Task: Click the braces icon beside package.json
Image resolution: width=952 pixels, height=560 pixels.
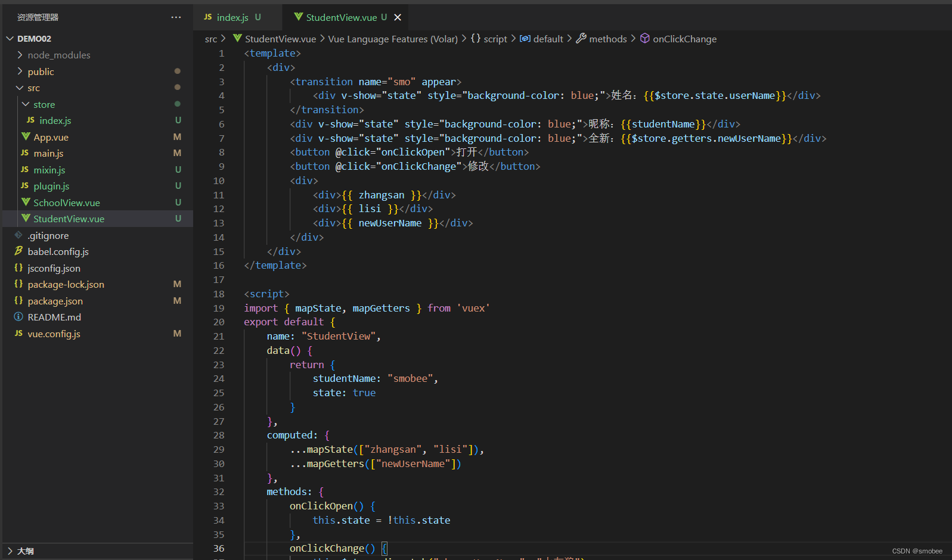Action: tap(18, 300)
